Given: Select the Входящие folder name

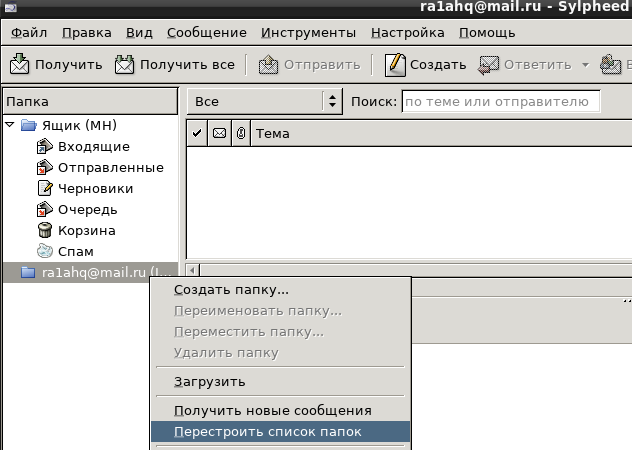Looking at the screenshot, I should [x=94, y=147].
